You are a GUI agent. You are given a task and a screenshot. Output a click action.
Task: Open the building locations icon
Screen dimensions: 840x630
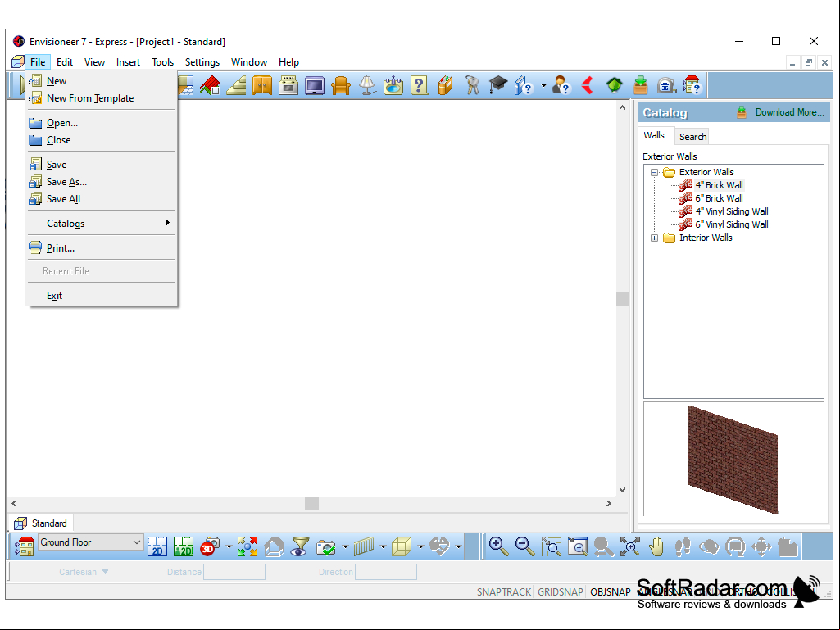pyautogui.click(x=25, y=546)
